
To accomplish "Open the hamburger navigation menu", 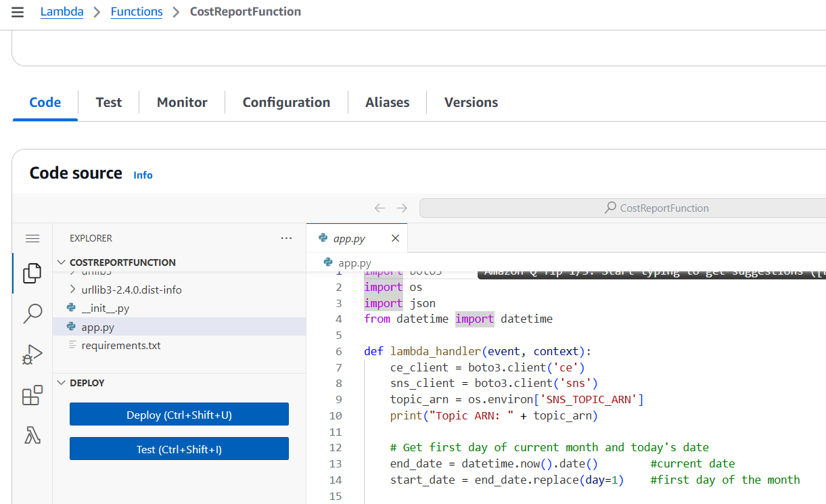I will click(x=18, y=12).
